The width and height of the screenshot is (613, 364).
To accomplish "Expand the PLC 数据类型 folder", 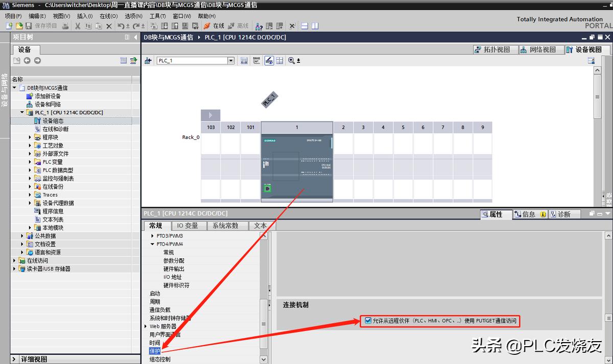I will (30, 170).
